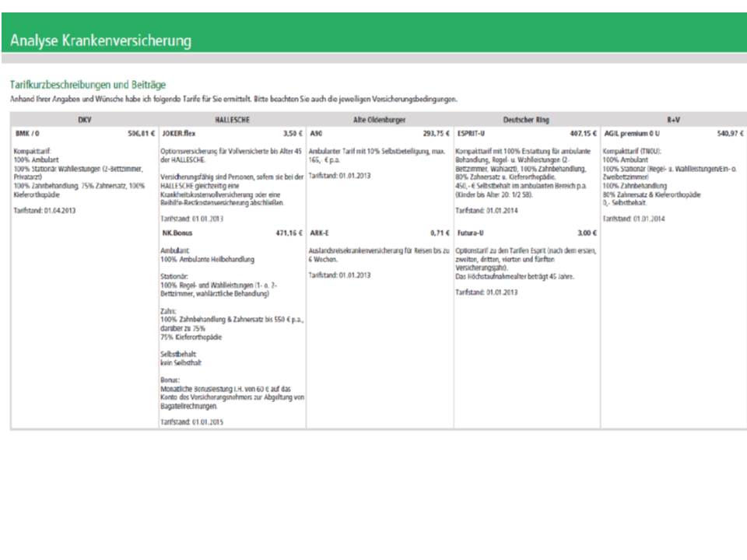
Task: Select the 'Ambulant:' label under NK.Bonus
Action: pyautogui.click(x=175, y=250)
